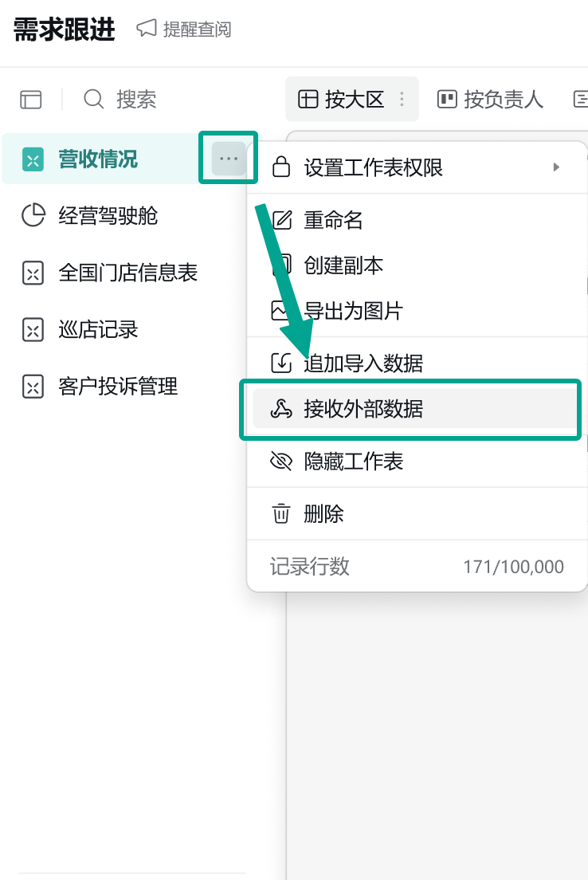Select 接收外部数据 menu entry
The image size is (588, 880).
(363, 410)
